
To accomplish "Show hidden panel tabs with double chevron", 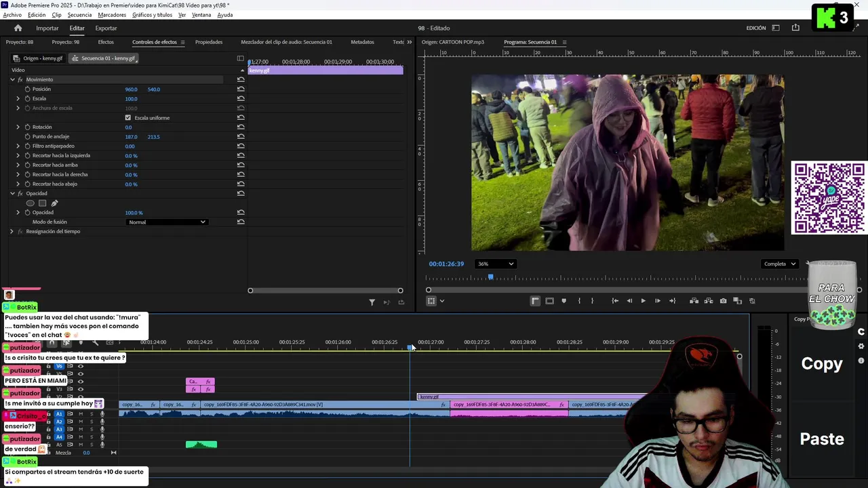I will coord(409,42).
